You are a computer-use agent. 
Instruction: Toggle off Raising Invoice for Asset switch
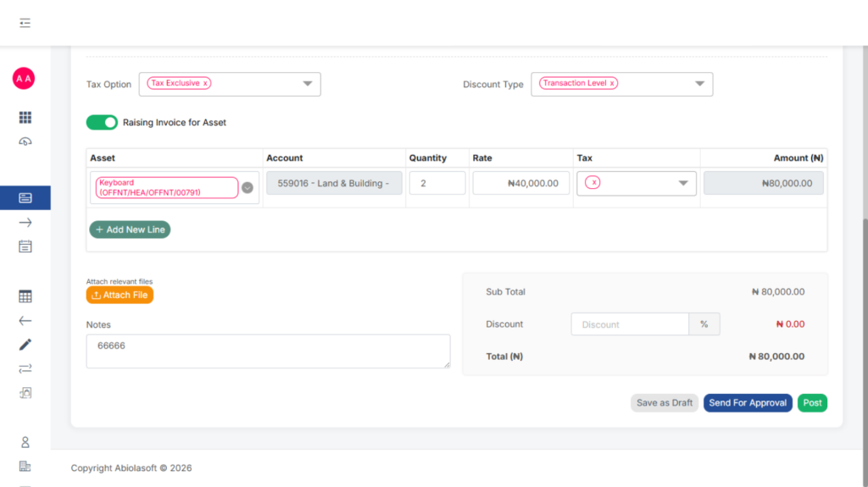pyautogui.click(x=102, y=123)
